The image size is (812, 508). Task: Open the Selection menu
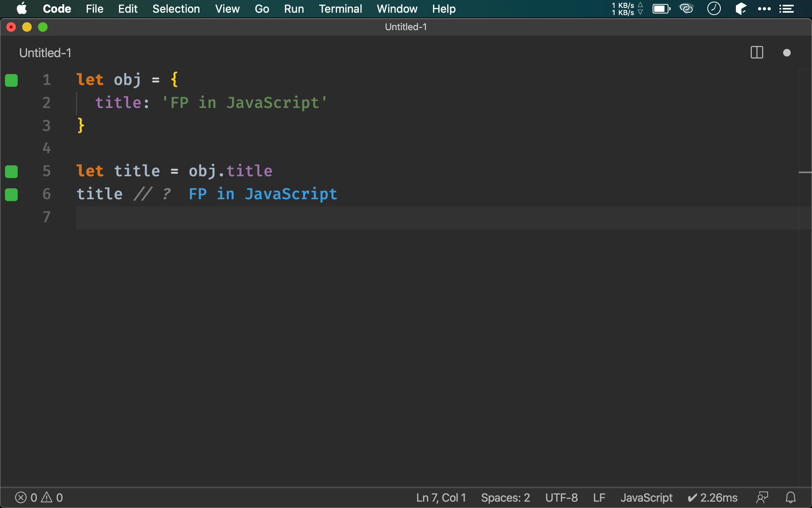click(x=176, y=9)
